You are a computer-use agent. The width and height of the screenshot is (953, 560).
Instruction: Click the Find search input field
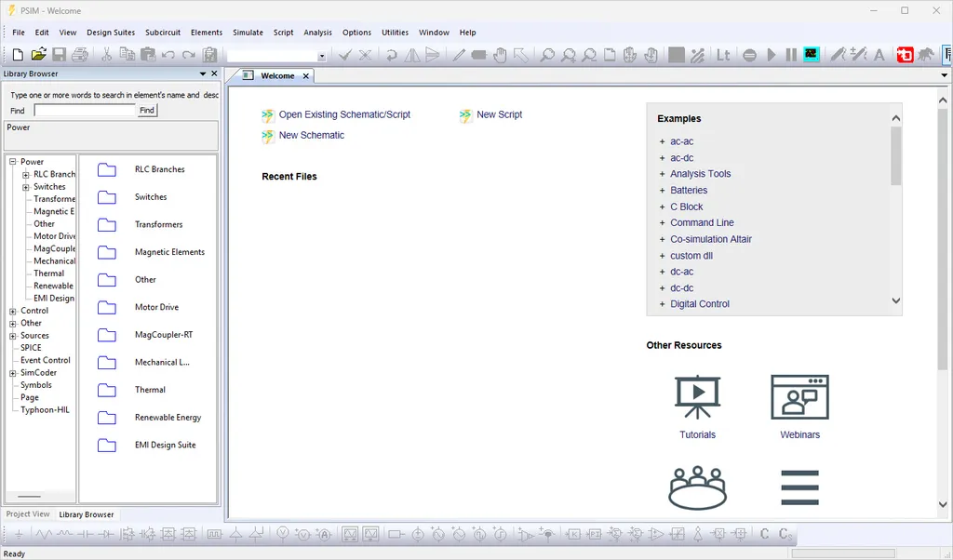coord(85,110)
